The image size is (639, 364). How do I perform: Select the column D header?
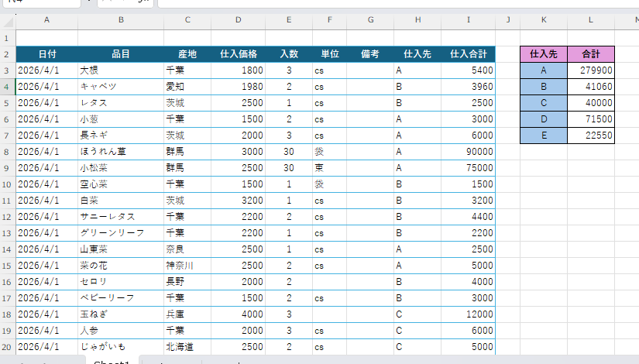238,19
